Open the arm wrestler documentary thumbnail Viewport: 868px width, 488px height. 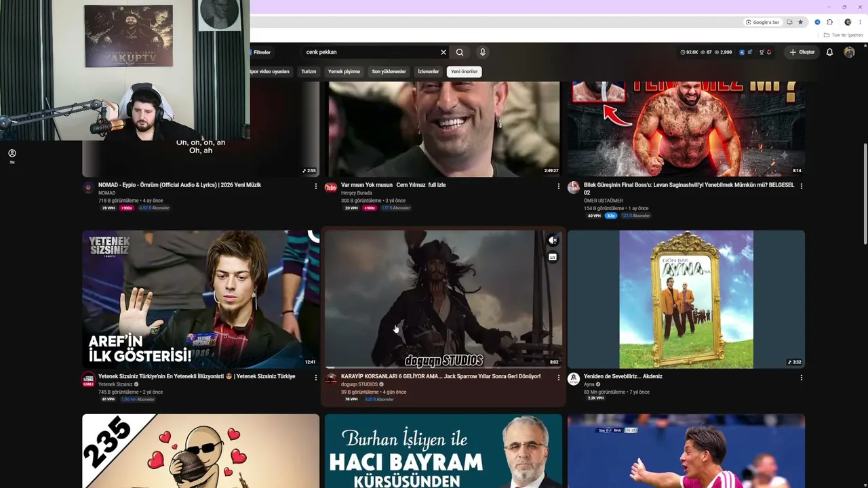pos(686,129)
